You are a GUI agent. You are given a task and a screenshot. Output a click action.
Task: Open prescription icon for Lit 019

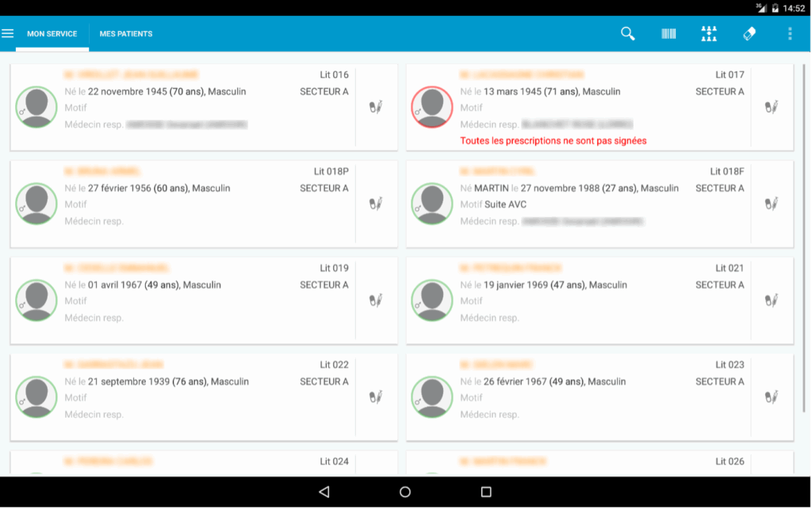click(376, 300)
